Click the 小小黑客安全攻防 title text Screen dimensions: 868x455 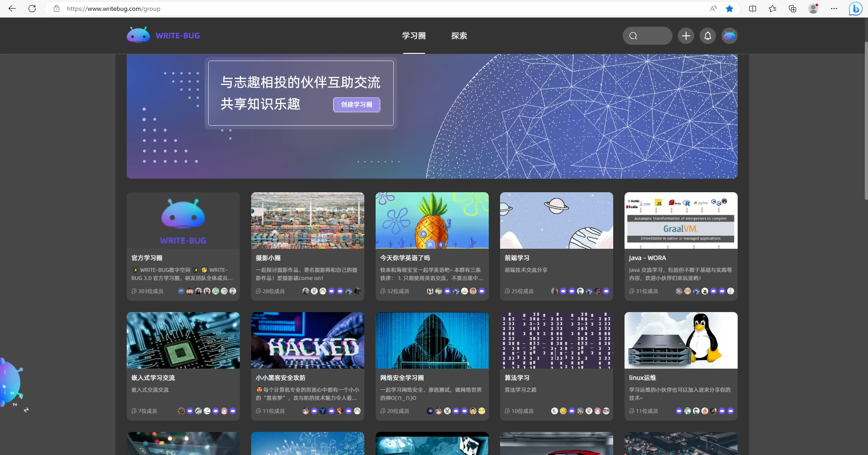point(281,378)
